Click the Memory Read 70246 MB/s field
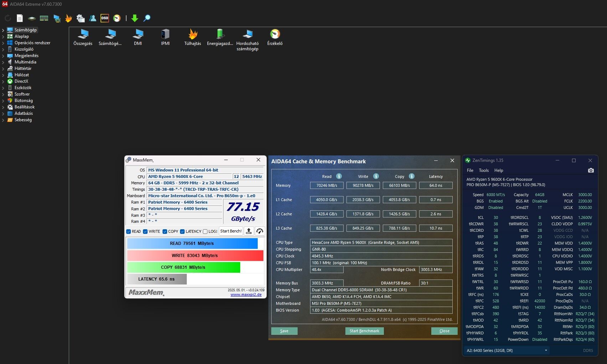 click(326, 185)
